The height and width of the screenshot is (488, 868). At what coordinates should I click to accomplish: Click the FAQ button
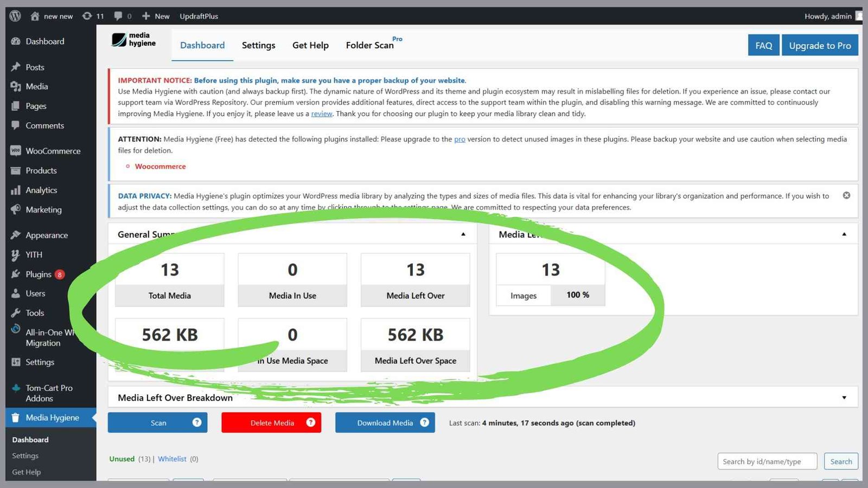click(764, 46)
